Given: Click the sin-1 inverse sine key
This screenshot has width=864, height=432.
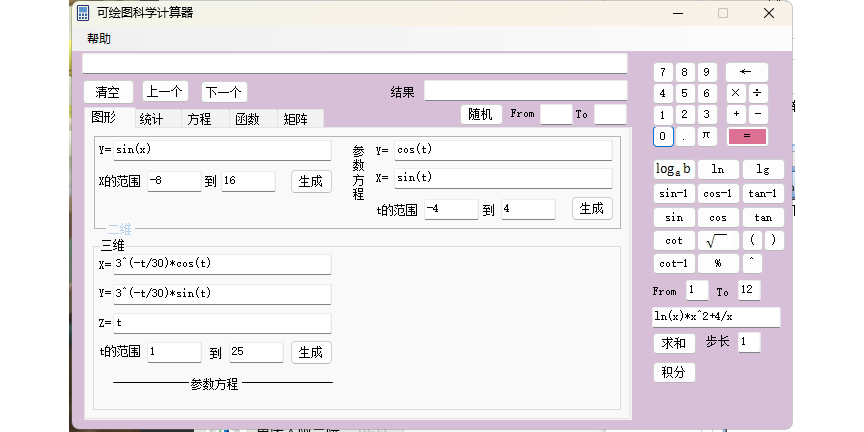Looking at the screenshot, I should 674,193.
